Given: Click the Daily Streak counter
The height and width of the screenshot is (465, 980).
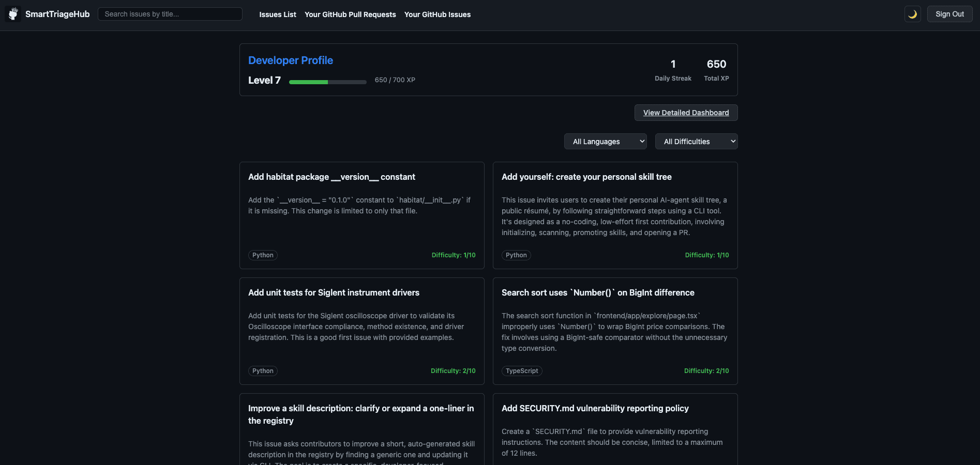Looking at the screenshot, I should pos(673,70).
